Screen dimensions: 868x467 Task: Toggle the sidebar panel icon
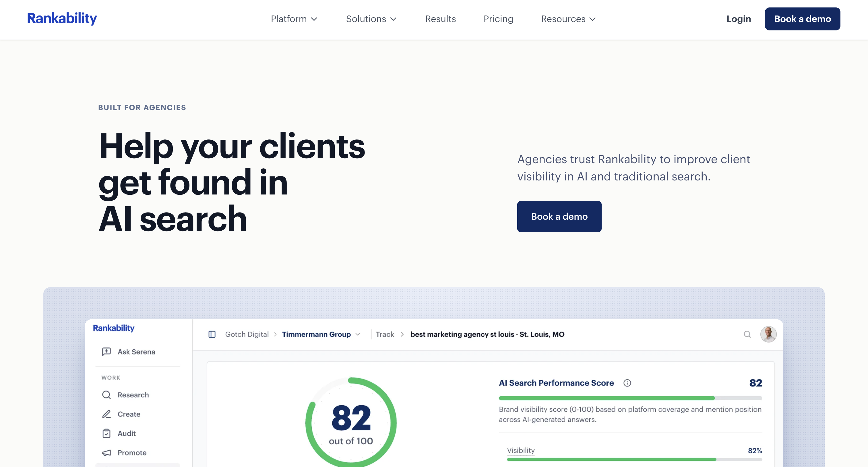212,334
